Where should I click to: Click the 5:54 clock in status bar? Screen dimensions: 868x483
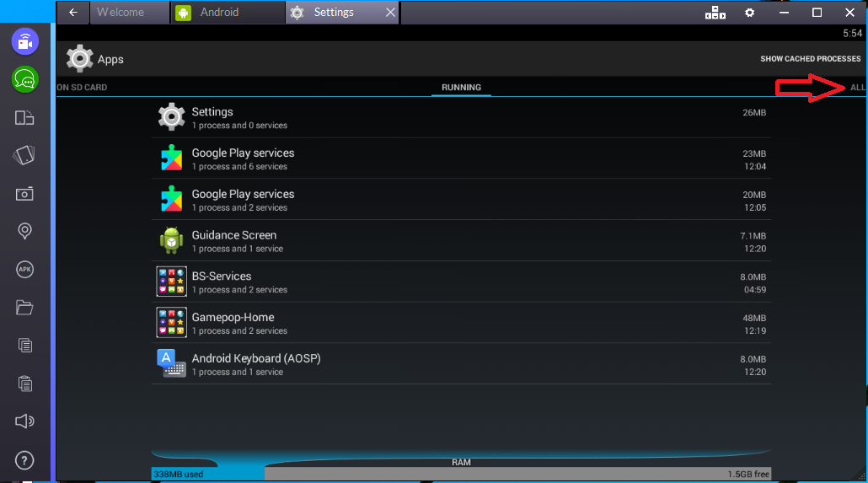tap(853, 33)
